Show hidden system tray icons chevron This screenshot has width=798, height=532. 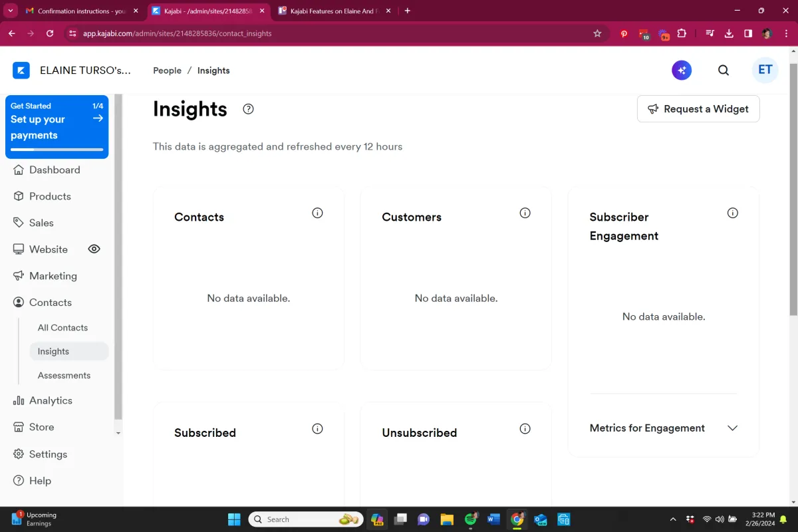(x=673, y=519)
